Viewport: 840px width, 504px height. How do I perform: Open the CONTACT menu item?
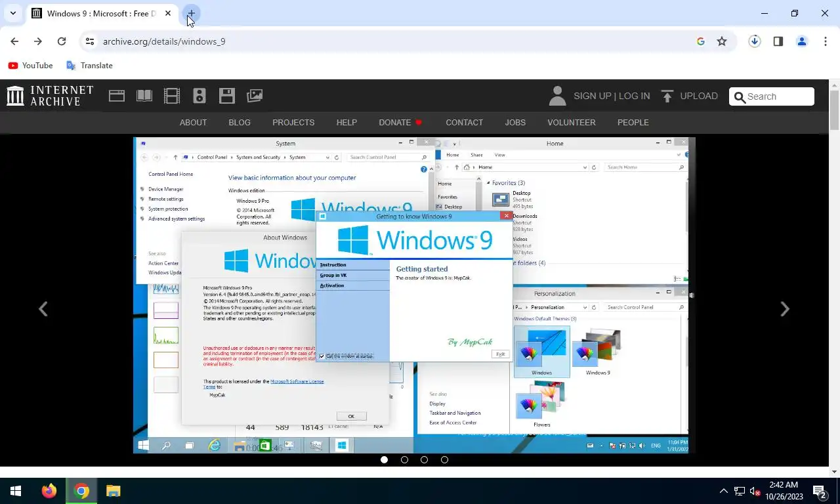point(464,123)
